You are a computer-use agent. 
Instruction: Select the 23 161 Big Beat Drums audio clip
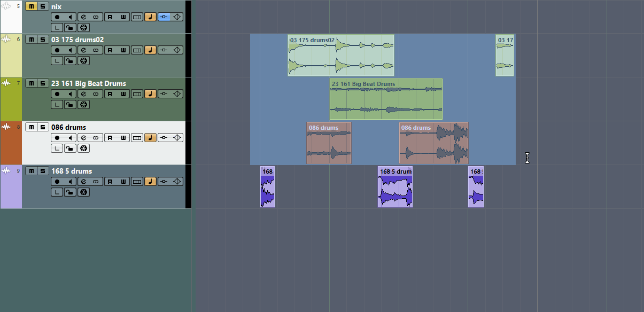386,99
